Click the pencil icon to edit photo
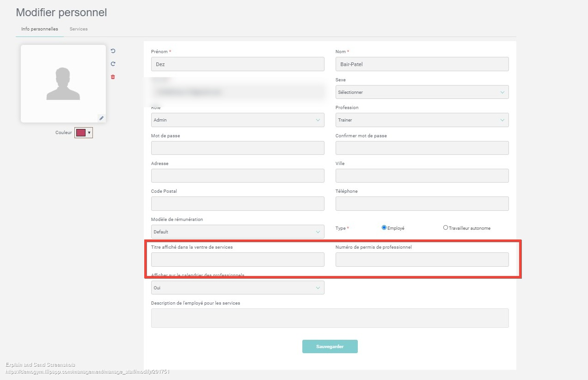 [x=101, y=118]
